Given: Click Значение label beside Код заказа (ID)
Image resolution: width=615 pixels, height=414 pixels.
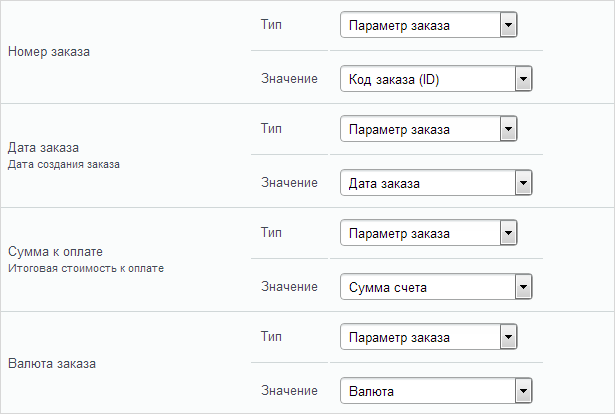Looking at the screenshot, I should click(289, 79).
